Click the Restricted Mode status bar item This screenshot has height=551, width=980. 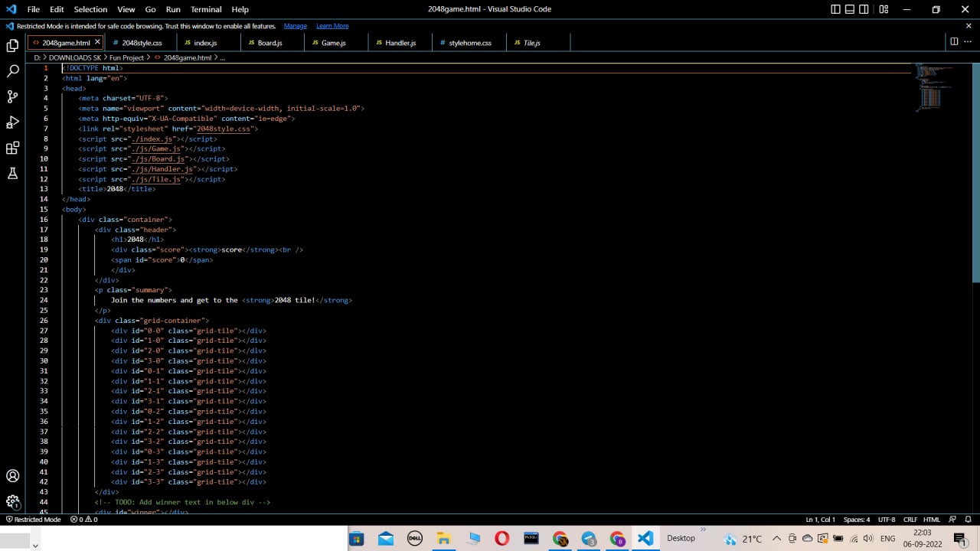(x=33, y=520)
